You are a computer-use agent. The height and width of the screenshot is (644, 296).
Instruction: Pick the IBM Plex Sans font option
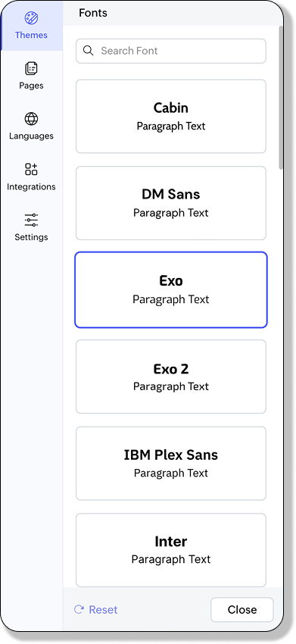pos(171,463)
